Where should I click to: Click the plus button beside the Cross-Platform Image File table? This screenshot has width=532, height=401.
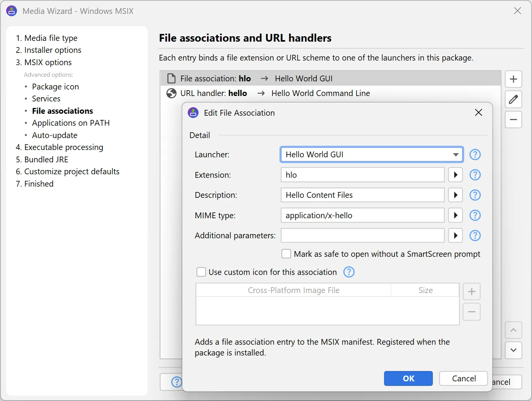[471, 291]
